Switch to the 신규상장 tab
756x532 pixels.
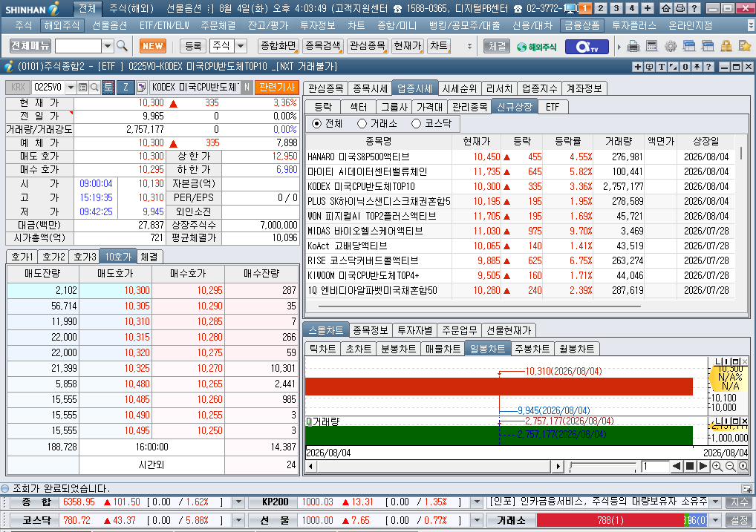(x=515, y=107)
